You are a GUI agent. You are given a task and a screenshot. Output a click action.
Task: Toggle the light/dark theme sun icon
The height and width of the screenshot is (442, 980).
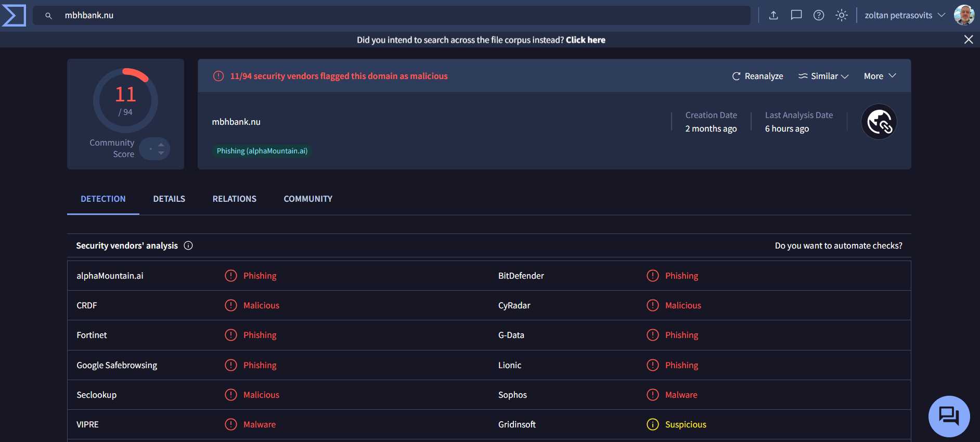tap(842, 15)
